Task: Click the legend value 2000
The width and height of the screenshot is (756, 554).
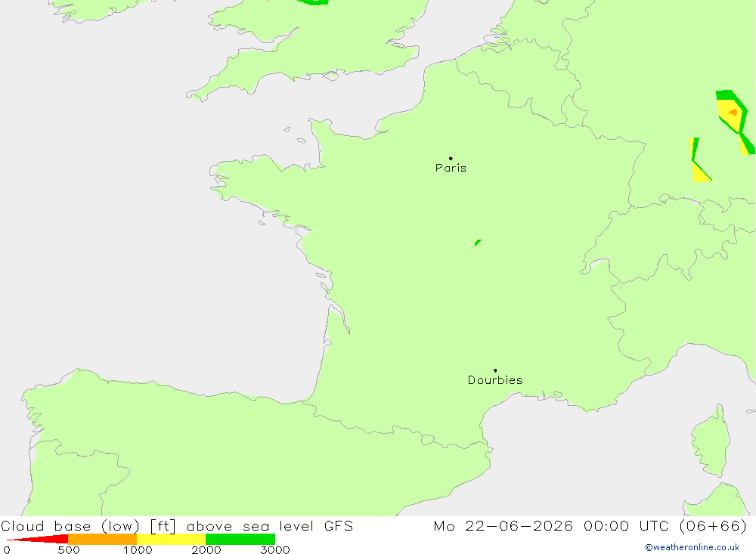Action: click(206, 549)
